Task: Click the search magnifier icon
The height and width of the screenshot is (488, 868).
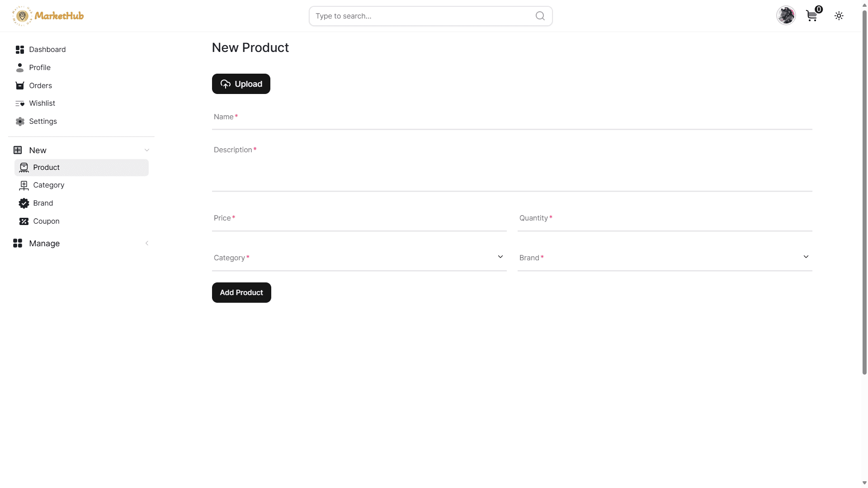Action: 540,16
